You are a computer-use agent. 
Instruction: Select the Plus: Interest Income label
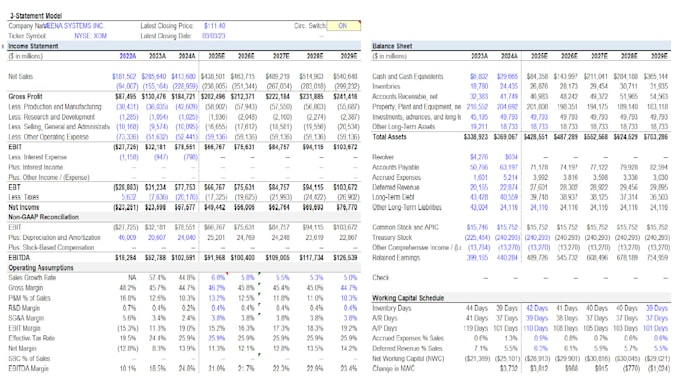[36, 167]
